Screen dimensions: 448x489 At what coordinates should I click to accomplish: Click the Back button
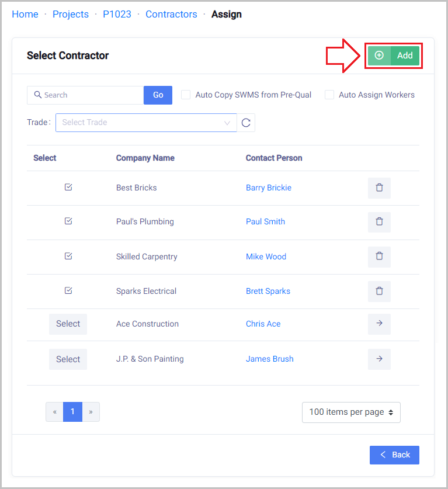(x=394, y=455)
